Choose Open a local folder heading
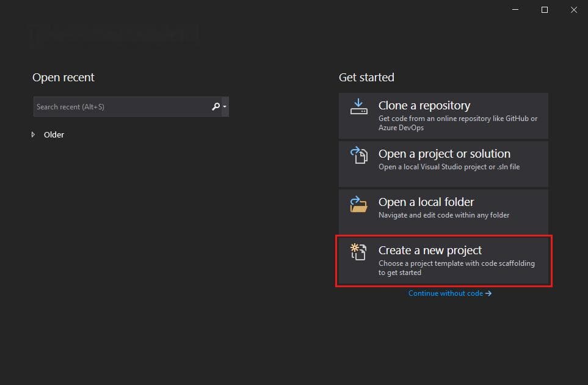The width and height of the screenshot is (588, 385). (426, 202)
